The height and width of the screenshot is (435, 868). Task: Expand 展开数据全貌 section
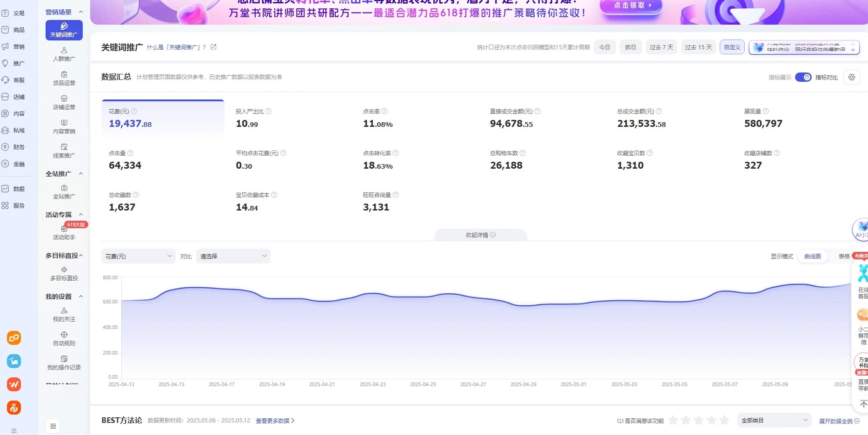(x=839, y=421)
